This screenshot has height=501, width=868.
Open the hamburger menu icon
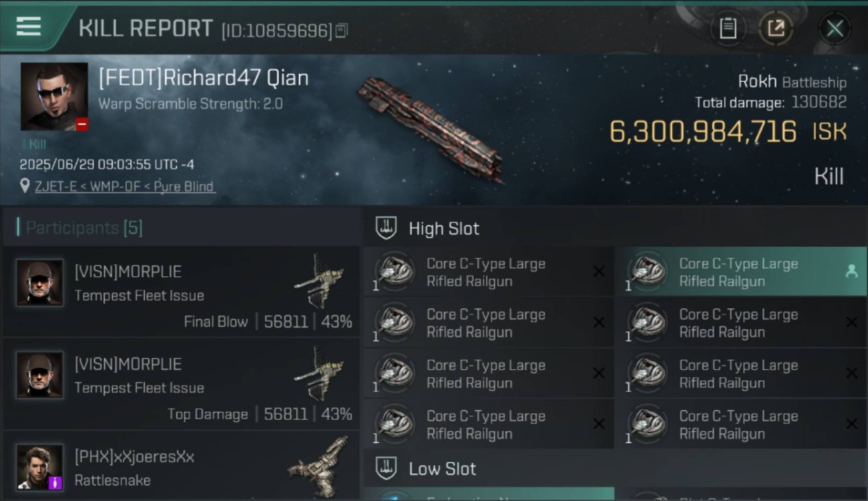click(x=29, y=27)
